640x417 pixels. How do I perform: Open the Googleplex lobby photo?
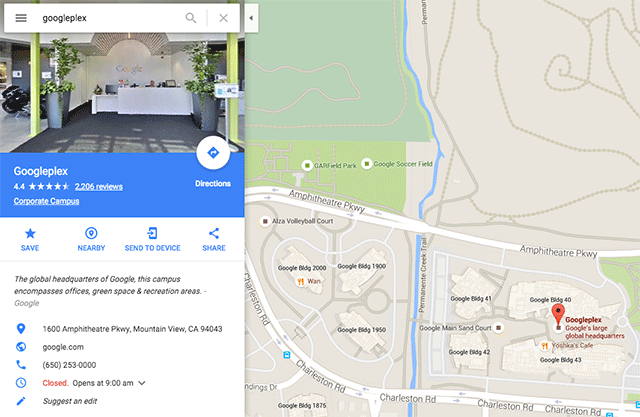(x=122, y=93)
